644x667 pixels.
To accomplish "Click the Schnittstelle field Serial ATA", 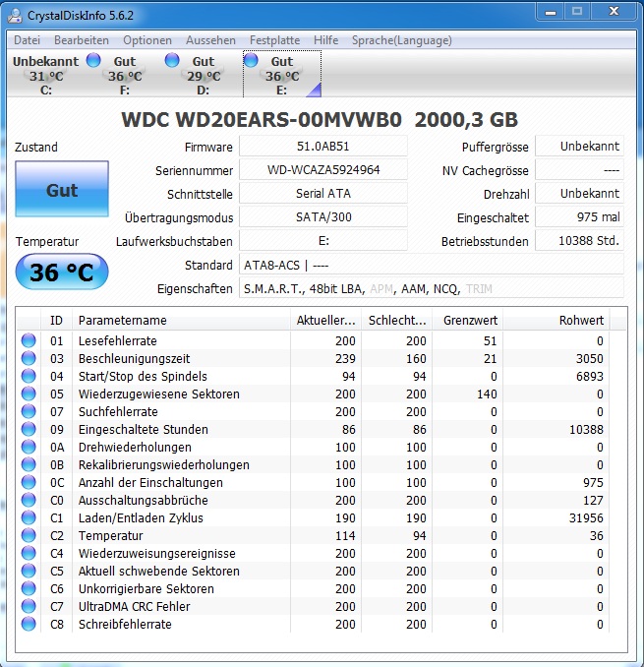I will (x=323, y=194).
